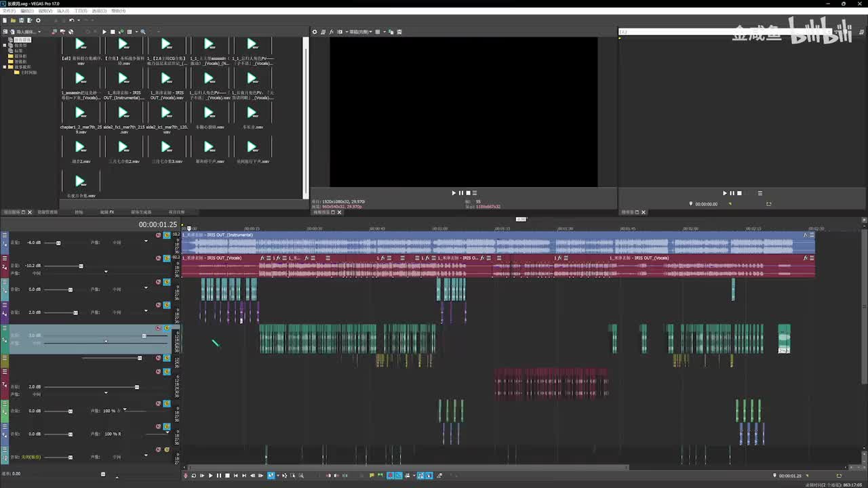Open the media views dropdown arrow
The image size is (868, 488).
click(x=137, y=32)
